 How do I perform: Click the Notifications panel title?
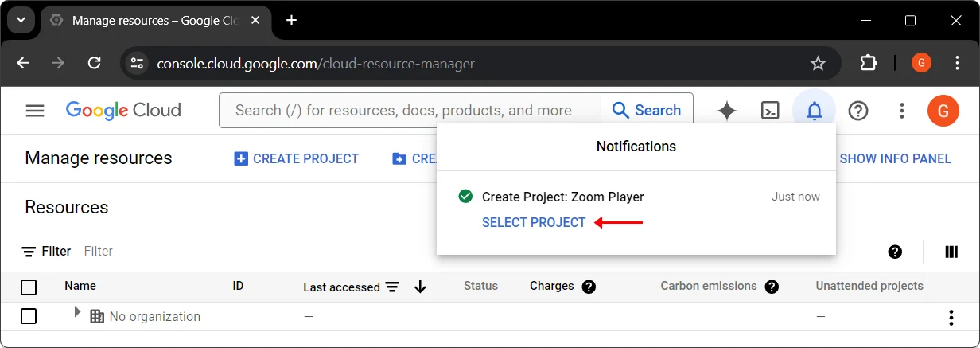coord(636,147)
